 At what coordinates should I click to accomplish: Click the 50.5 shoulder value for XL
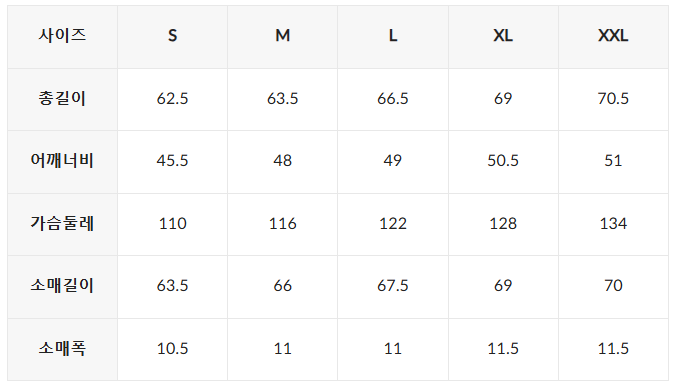503,162
